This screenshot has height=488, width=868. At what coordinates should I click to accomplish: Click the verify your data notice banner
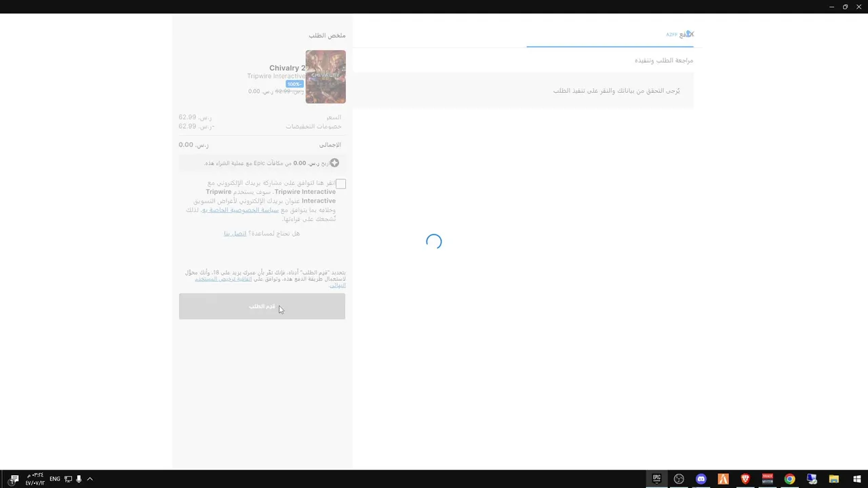click(523, 90)
